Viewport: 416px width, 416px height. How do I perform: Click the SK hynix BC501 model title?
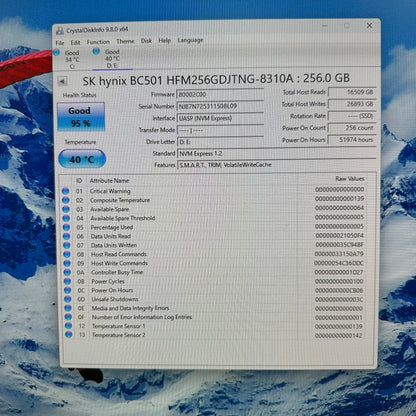pyautogui.click(x=216, y=80)
